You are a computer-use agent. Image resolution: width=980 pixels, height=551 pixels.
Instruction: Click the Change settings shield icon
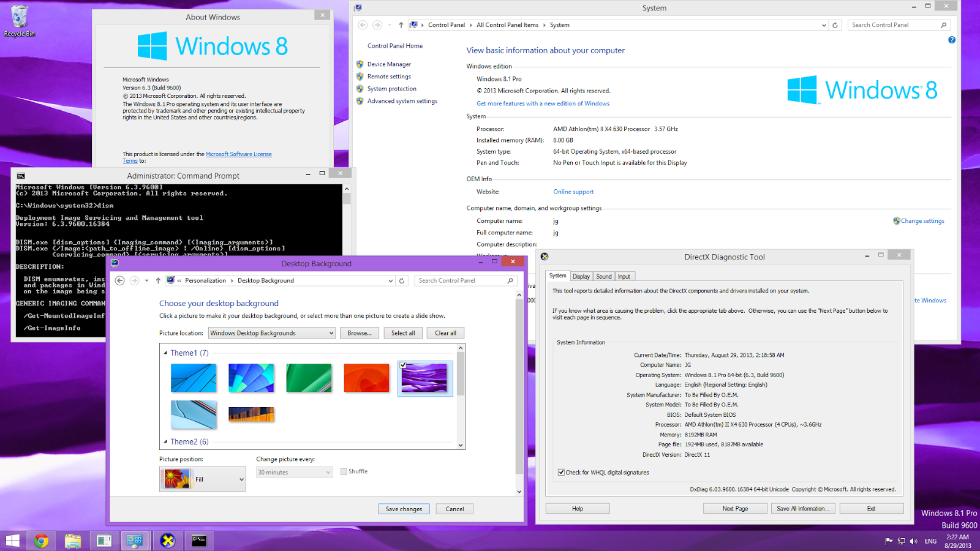point(895,220)
